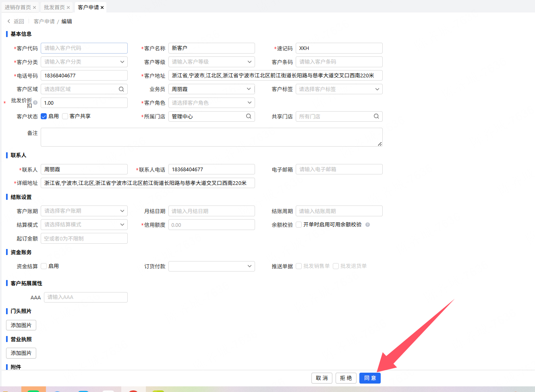This screenshot has height=392, width=535.
Task: Click 联系人 field with 周丽霞
Action: point(84,169)
